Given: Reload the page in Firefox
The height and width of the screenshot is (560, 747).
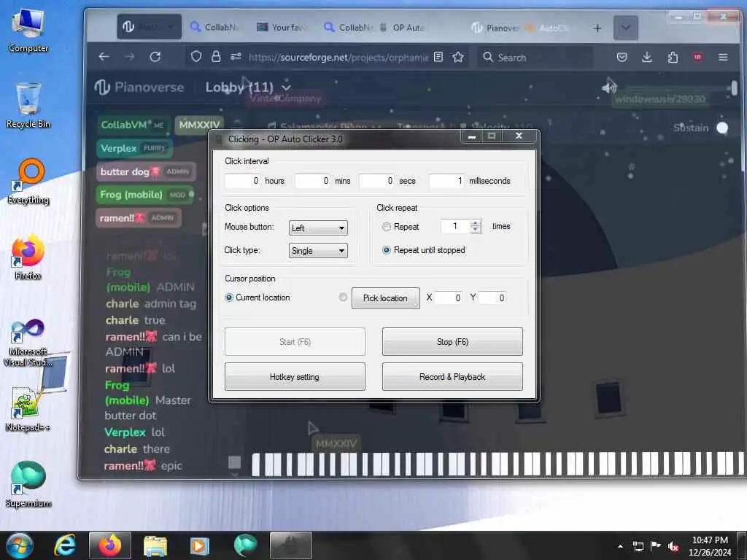Looking at the screenshot, I should pyautogui.click(x=155, y=57).
